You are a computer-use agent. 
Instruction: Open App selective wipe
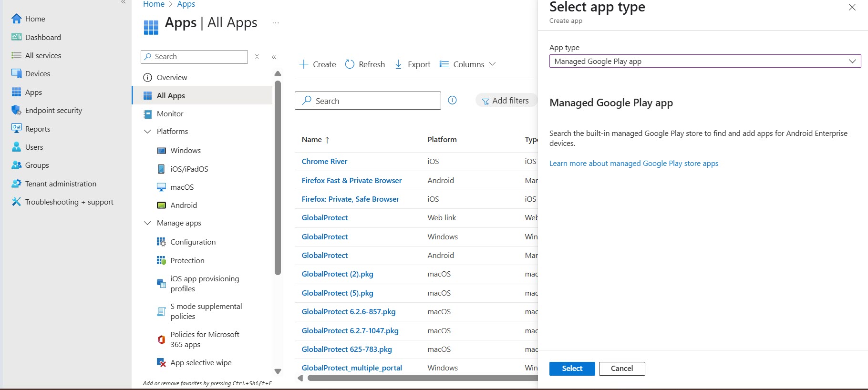pyautogui.click(x=201, y=363)
